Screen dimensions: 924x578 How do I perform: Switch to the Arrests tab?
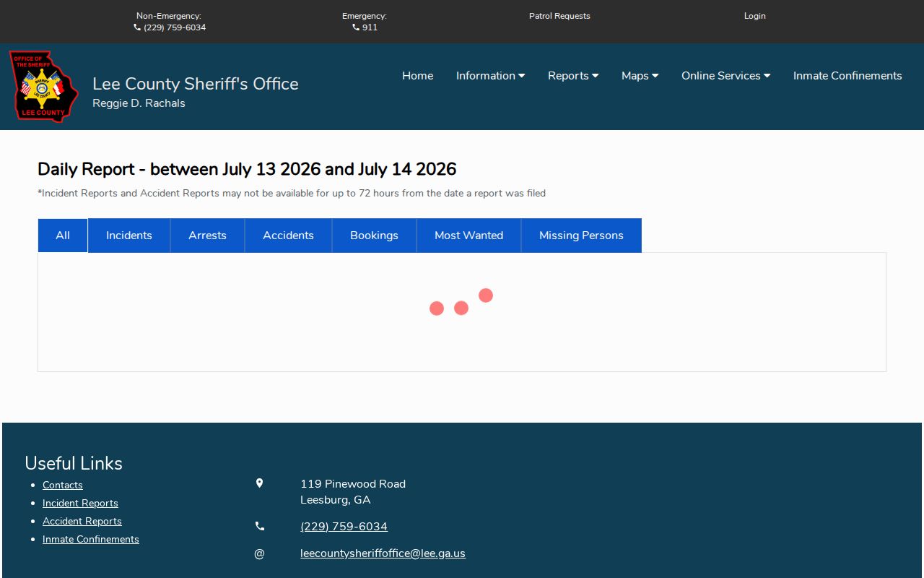click(207, 236)
